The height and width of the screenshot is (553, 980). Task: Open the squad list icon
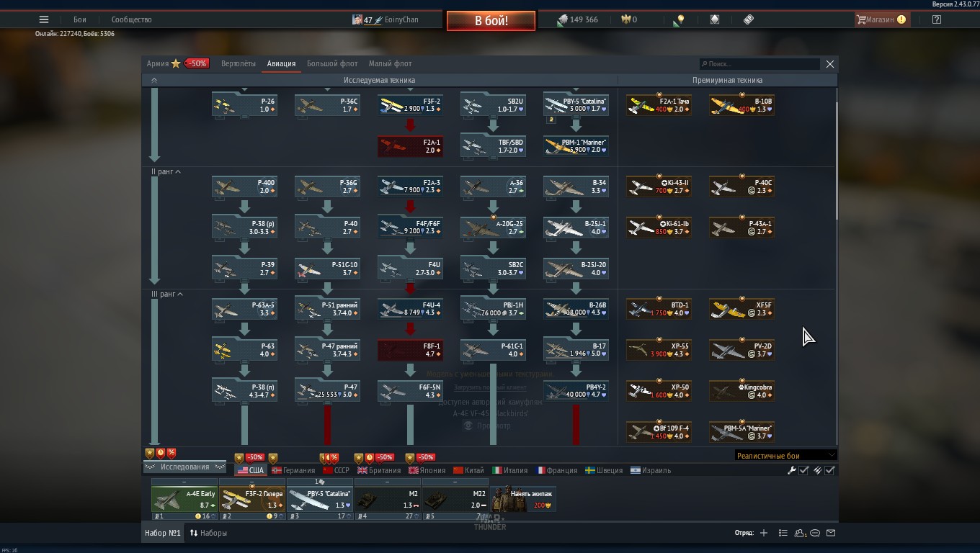[x=783, y=533]
